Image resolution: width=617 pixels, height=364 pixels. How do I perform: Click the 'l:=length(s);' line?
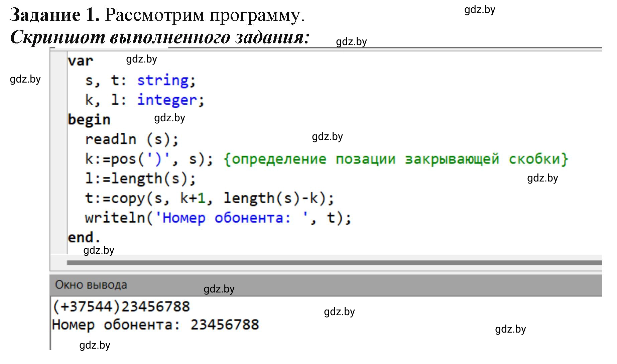(140, 178)
